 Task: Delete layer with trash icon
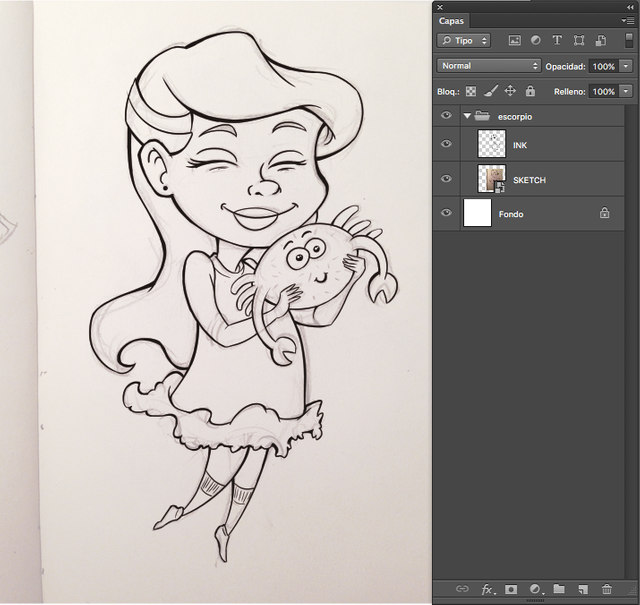(x=607, y=589)
